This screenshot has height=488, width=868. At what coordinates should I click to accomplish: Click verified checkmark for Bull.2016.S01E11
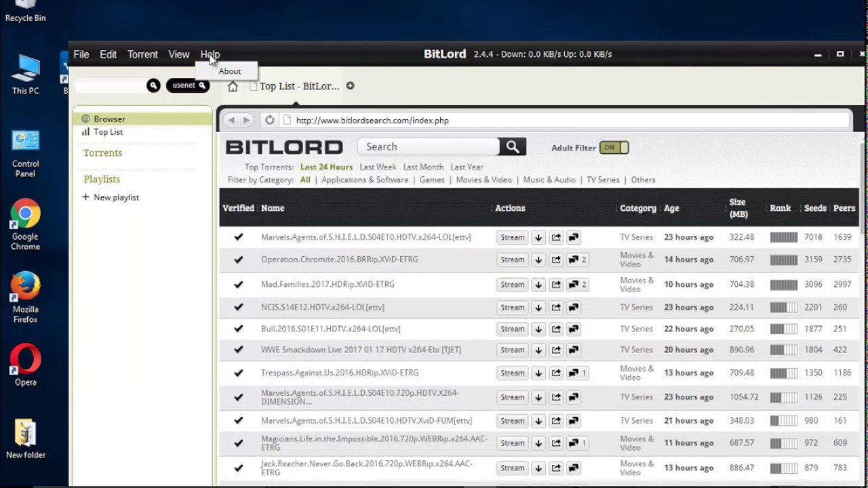pyautogui.click(x=238, y=329)
